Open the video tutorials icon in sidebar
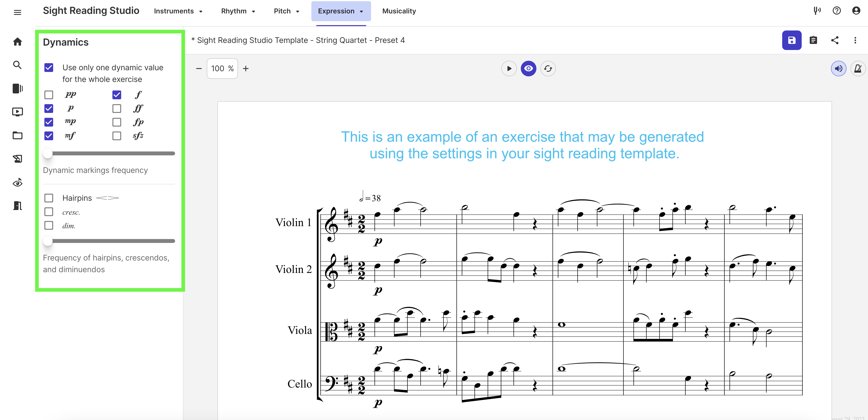This screenshot has height=420, width=868. tap(18, 111)
